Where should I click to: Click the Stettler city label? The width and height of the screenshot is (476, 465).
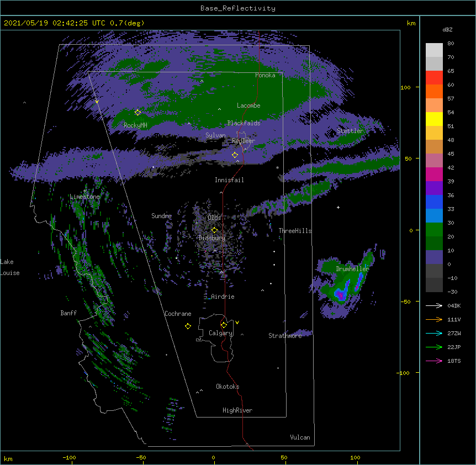[350, 131]
